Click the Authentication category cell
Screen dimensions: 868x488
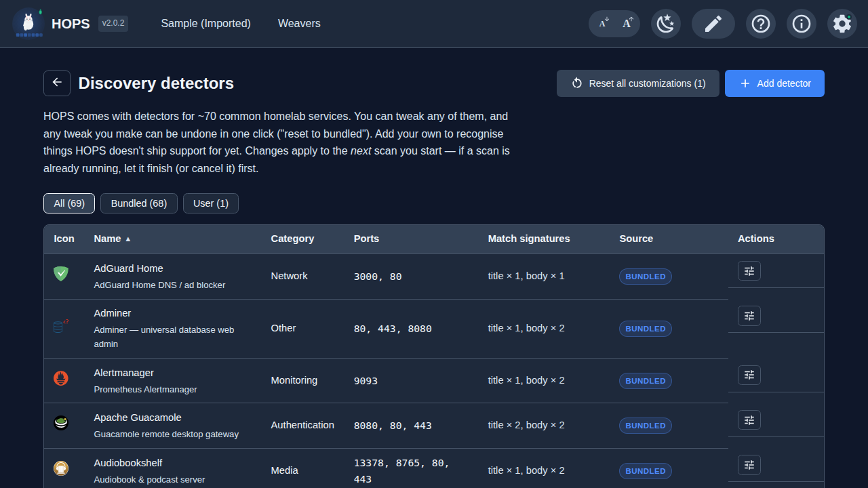302,425
